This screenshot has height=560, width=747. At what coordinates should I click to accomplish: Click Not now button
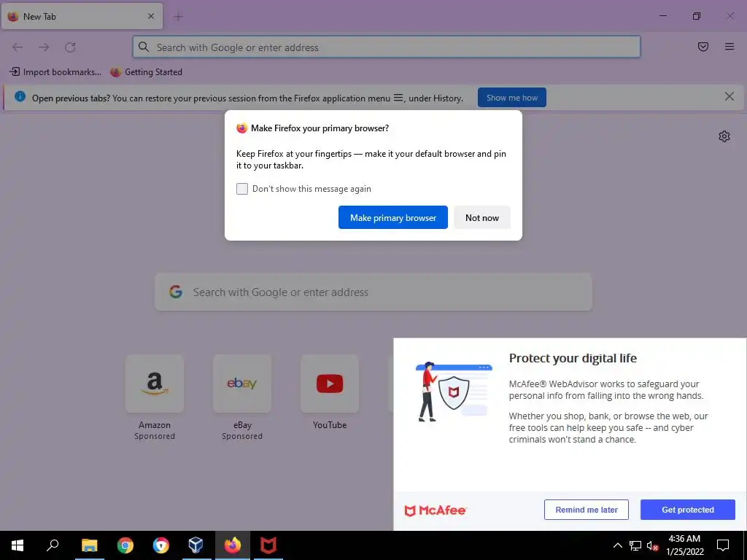[x=482, y=217]
